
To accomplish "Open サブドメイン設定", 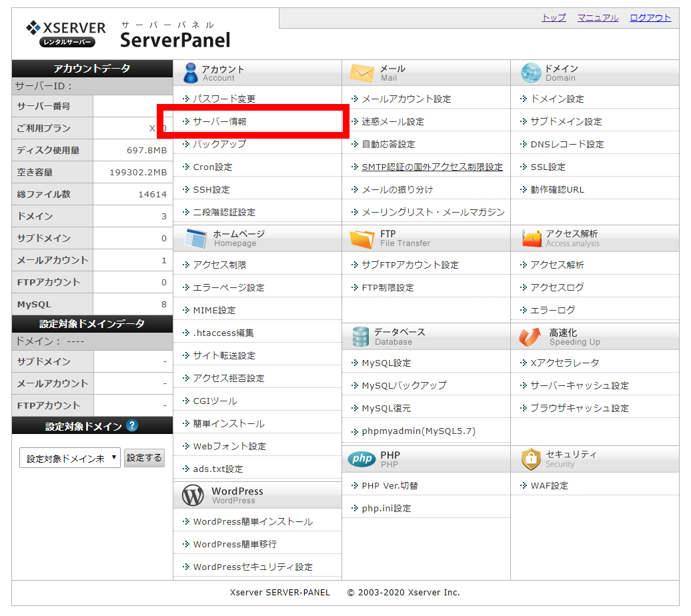I will click(566, 121).
